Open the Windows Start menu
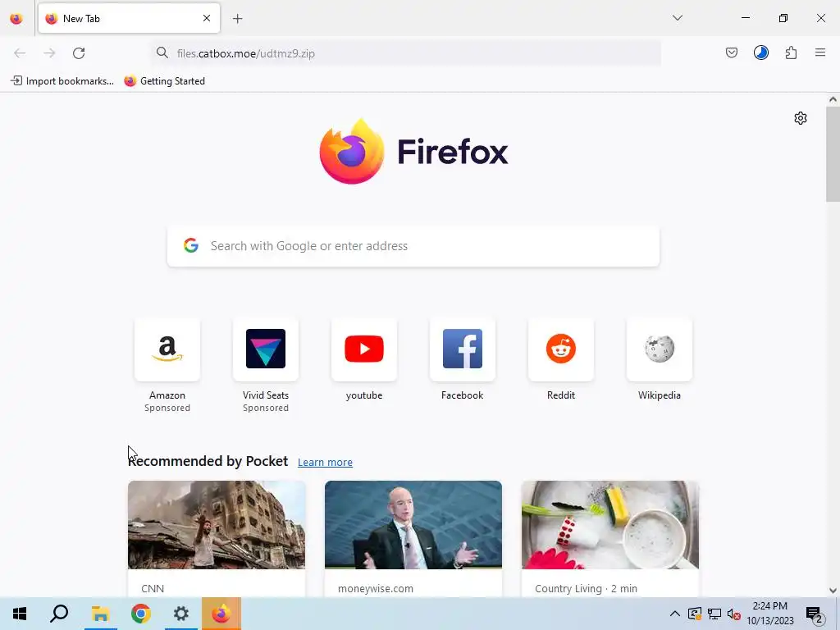The image size is (840, 630). 20,614
